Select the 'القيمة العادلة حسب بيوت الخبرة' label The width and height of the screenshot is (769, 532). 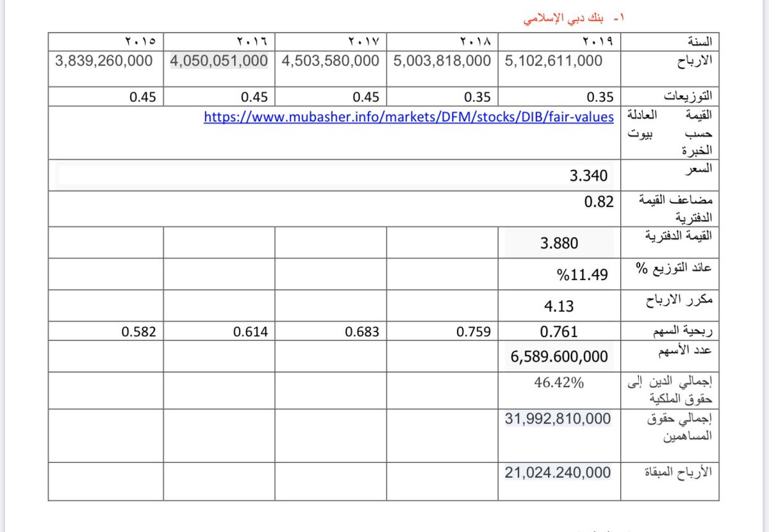tap(669, 133)
